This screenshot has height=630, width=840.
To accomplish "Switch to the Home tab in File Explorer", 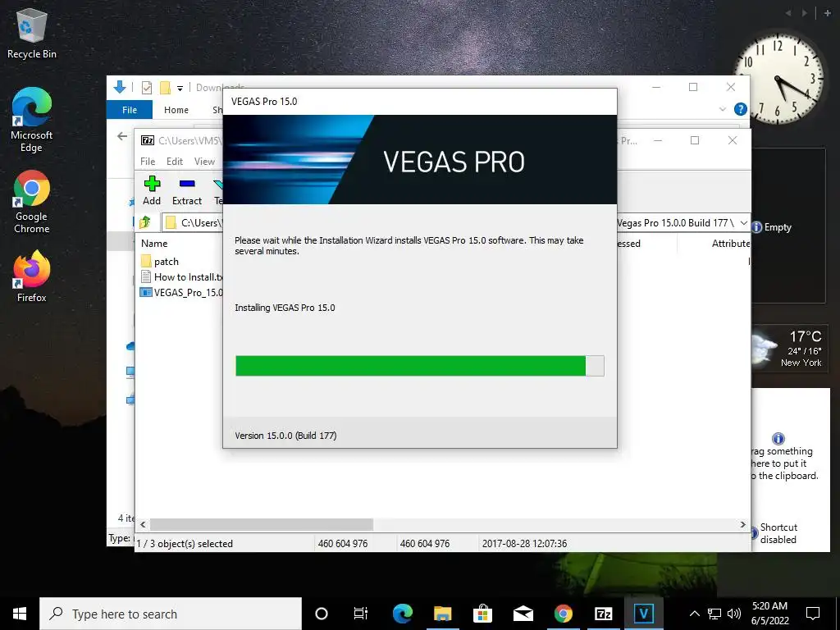I will 176,110.
